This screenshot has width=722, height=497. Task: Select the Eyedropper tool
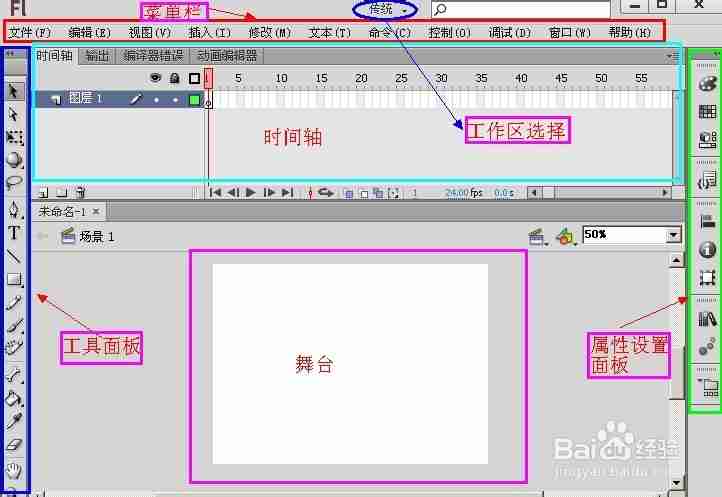(x=14, y=421)
